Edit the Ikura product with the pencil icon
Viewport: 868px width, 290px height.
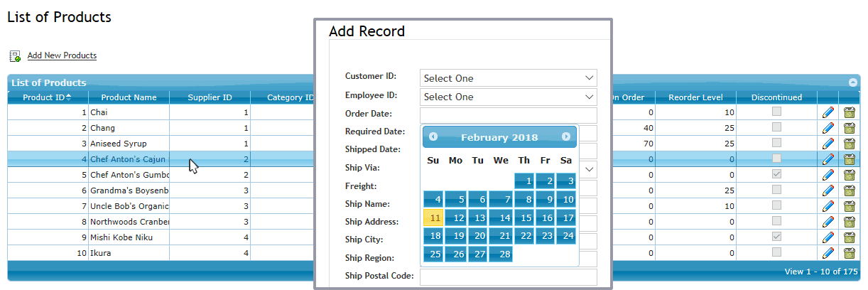point(828,253)
